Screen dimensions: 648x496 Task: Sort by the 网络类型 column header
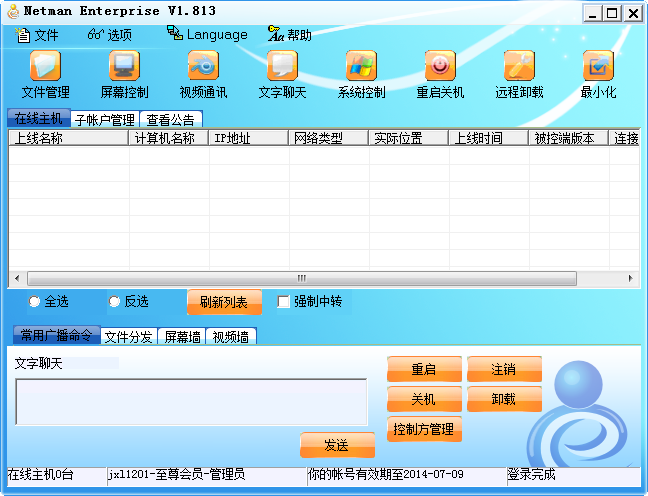pos(329,138)
